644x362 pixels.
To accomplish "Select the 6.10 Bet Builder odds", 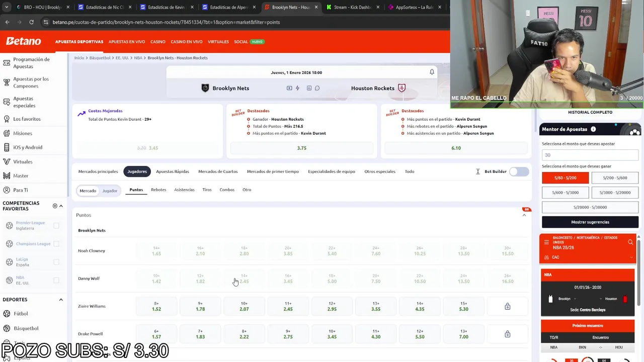I will point(456,148).
